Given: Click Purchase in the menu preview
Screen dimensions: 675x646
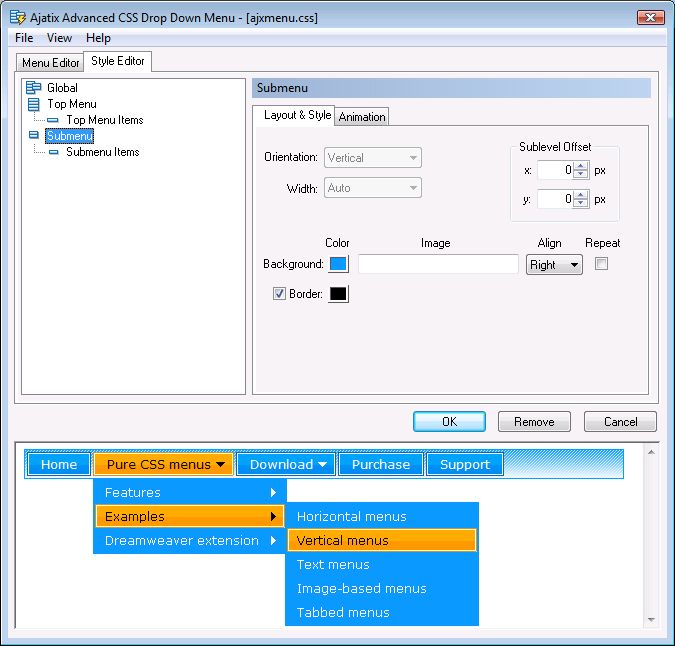Looking at the screenshot, I should (x=381, y=464).
